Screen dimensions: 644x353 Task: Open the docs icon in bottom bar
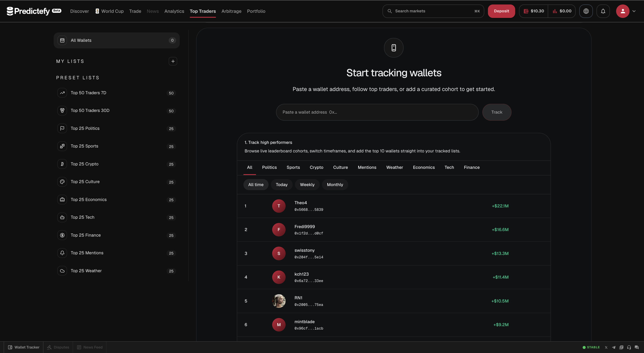pyautogui.click(x=621, y=347)
